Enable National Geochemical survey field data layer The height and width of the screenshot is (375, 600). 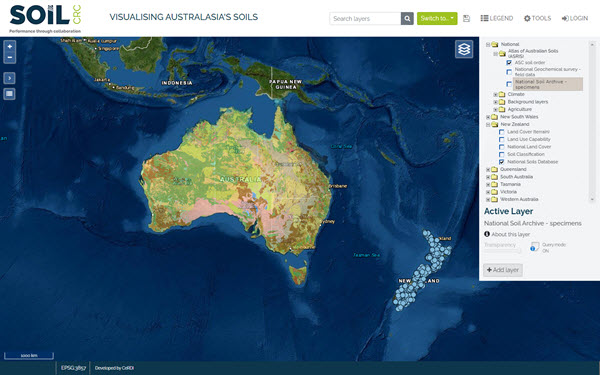tap(509, 72)
